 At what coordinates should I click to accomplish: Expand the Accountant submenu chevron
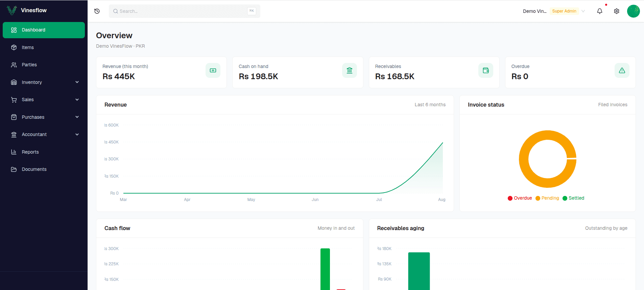(77, 134)
